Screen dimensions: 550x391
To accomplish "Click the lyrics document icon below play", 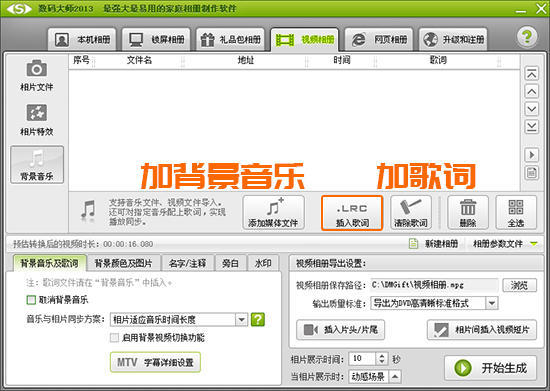I will (531, 173).
